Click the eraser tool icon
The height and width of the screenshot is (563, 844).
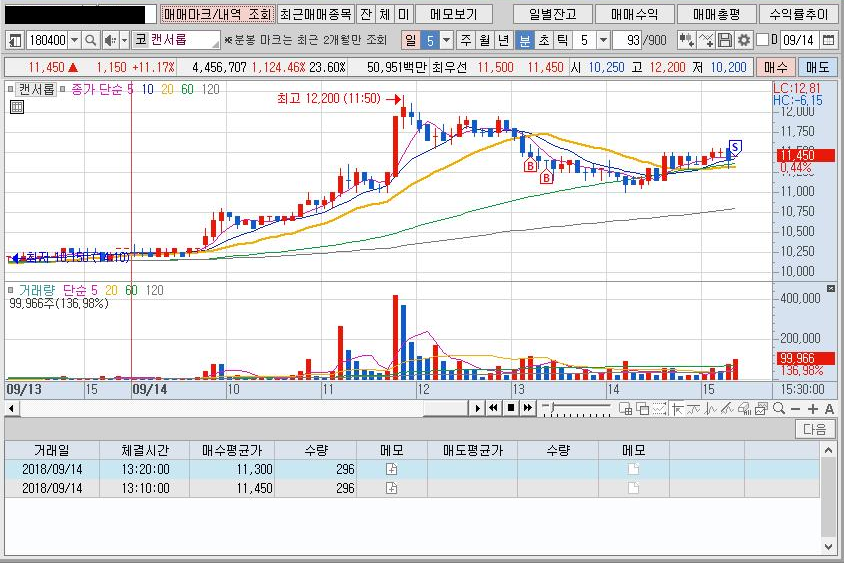[744, 409]
